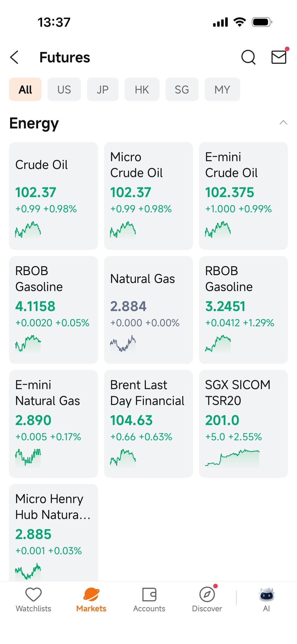Filter futures by US
The width and height of the screenshot is (297, 644).
click(64, 89)
